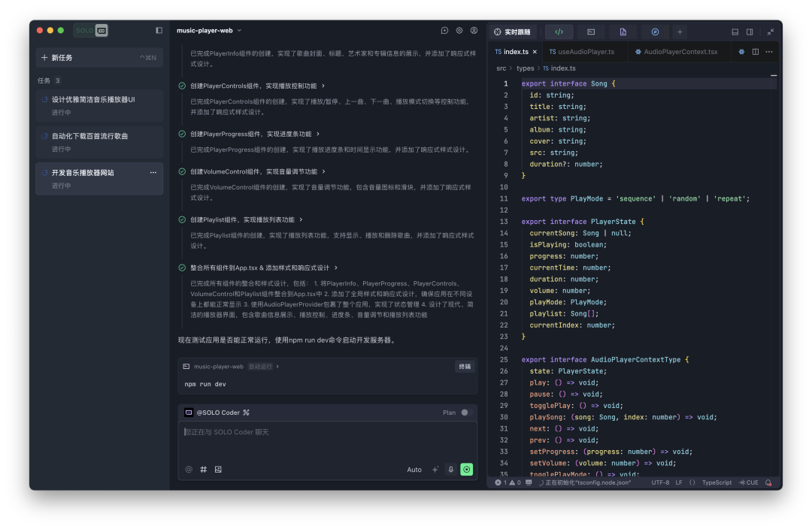Click the split editor icon
The height and width of the screenshot is (529, 812).
756,52
